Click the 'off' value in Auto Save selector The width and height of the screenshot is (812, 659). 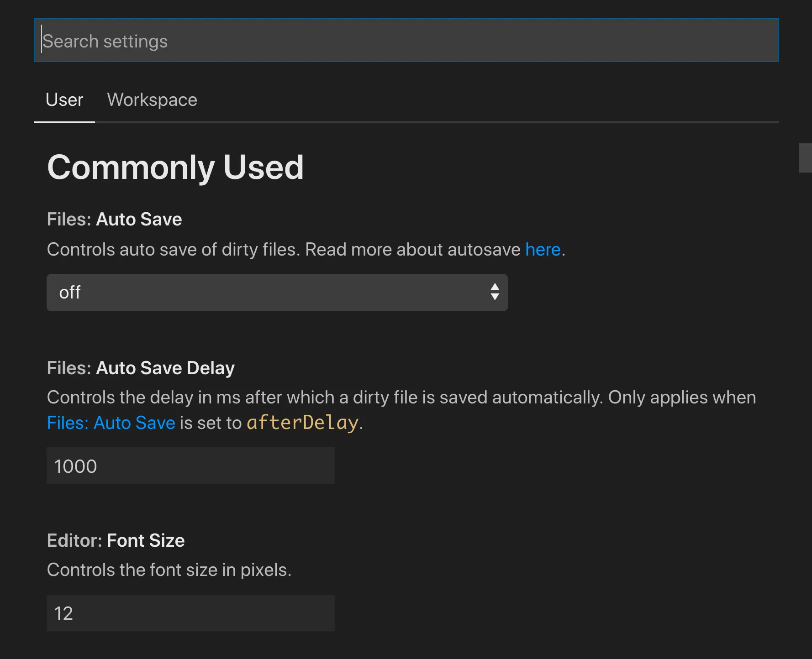click(x=70, y=293)
